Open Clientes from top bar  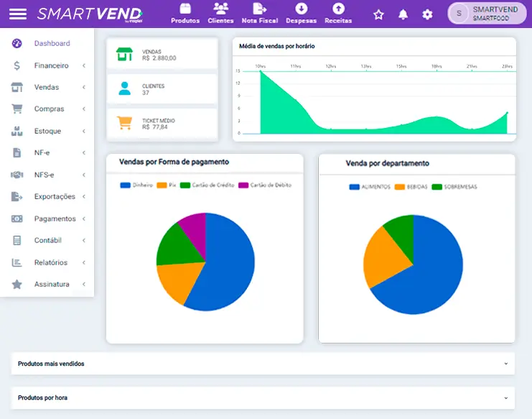[220, 14]
